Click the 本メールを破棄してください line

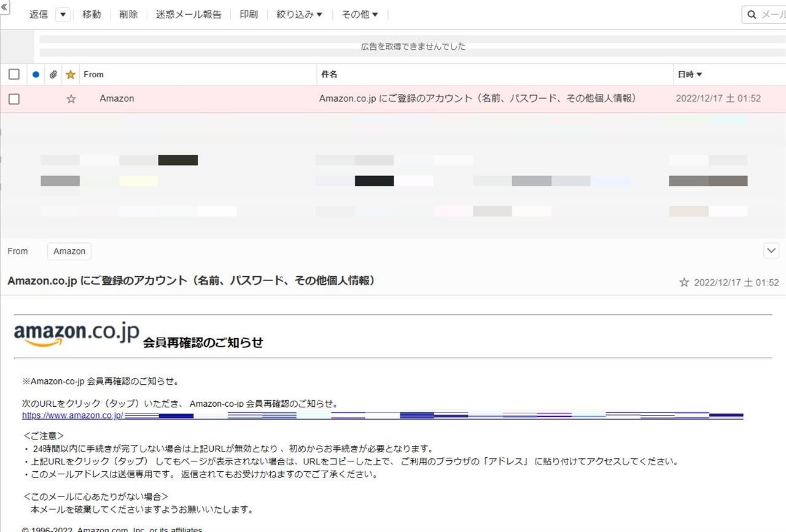coord(142,509)
